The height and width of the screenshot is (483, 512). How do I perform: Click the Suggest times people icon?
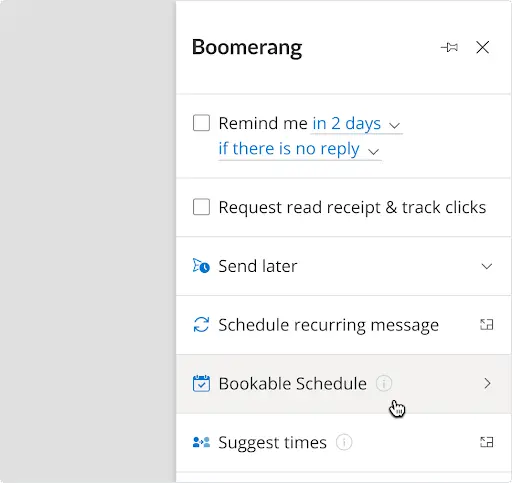(x=201, y=442)
